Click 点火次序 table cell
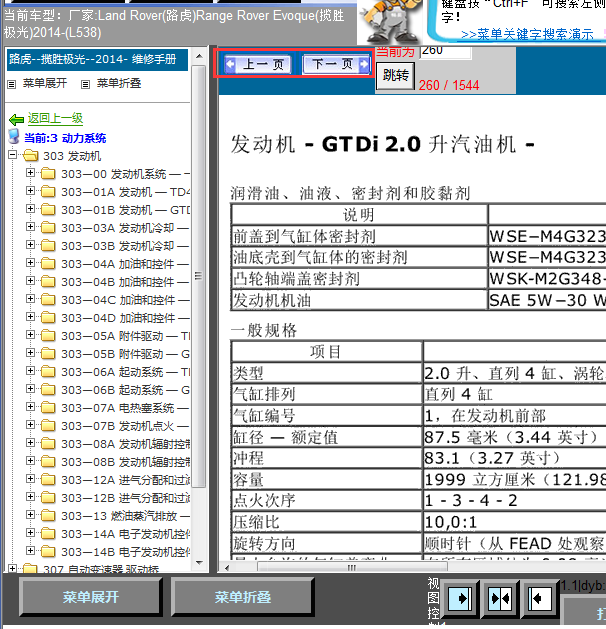Screen dimensions: 606x629 pos(327,500)
